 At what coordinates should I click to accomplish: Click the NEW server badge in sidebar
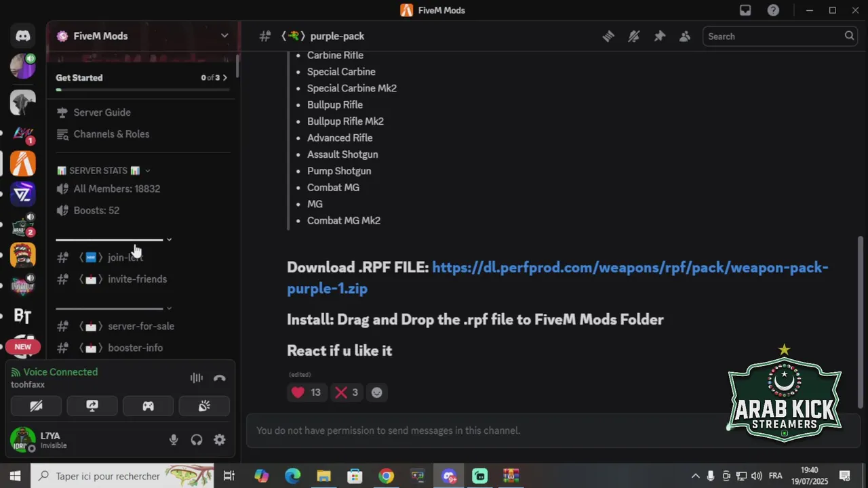pyautogui.click(x=23, y=347)
